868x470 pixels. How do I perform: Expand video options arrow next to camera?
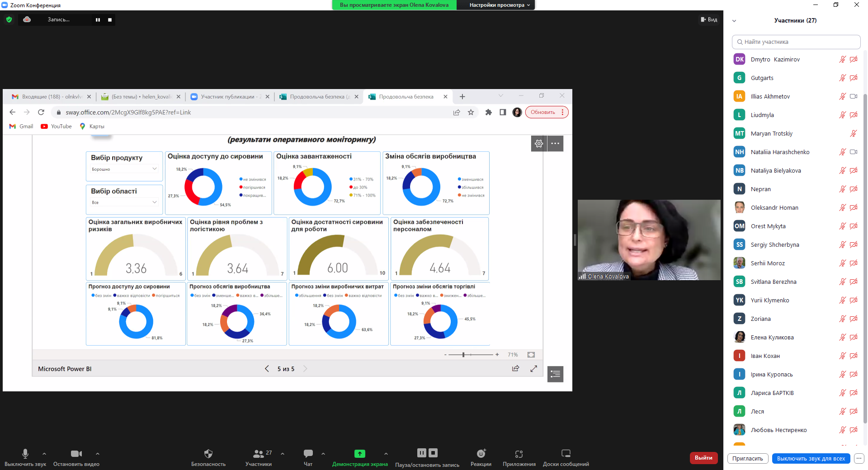(x=97, y=454)
